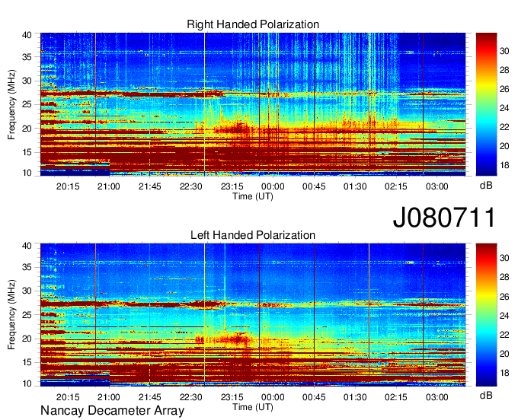The width and height of the screenshot is (518, 420).
Task: Click the Right Handed Polarization color scale bar
Action: pos(486,104)
